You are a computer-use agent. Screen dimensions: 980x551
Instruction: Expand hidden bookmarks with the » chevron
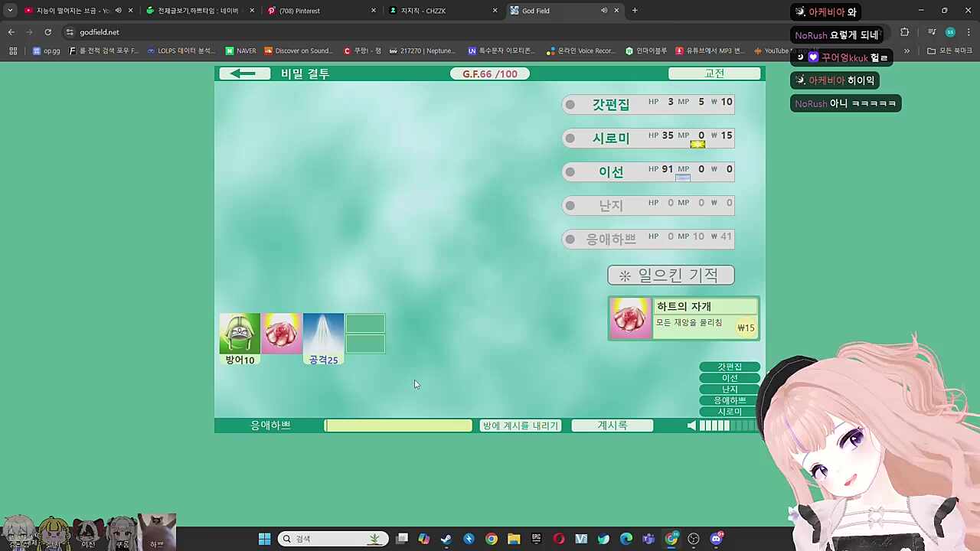906,51
